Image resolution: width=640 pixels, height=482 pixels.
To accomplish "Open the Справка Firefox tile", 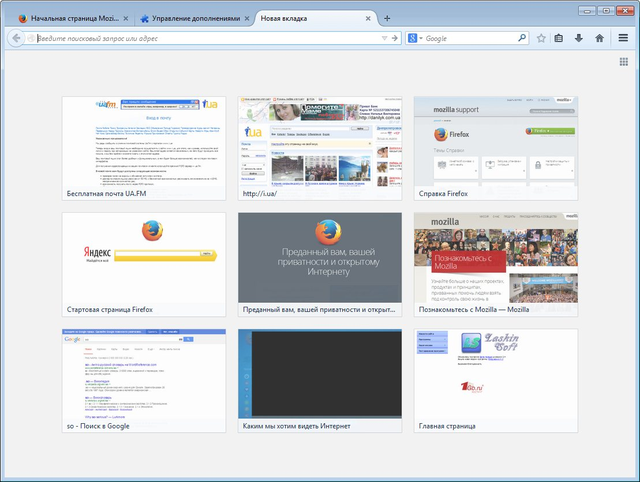I will (496, 147).
